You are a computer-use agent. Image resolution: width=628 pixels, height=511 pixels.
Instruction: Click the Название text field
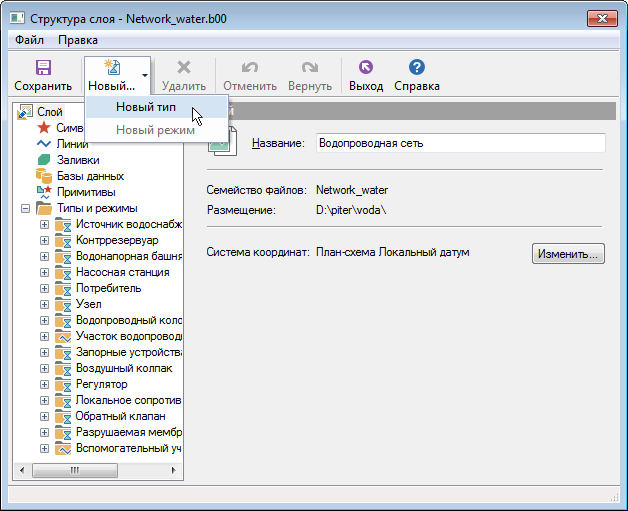460,143
